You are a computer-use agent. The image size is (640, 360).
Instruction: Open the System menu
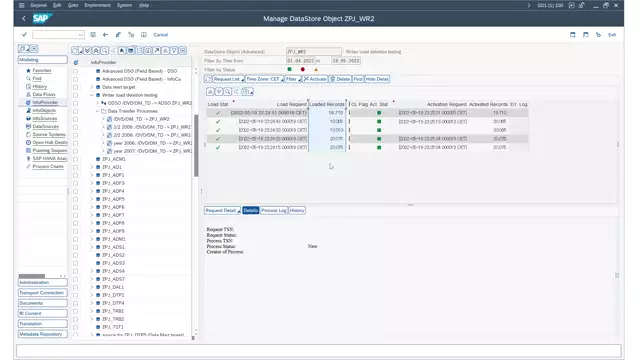point(124,5)
